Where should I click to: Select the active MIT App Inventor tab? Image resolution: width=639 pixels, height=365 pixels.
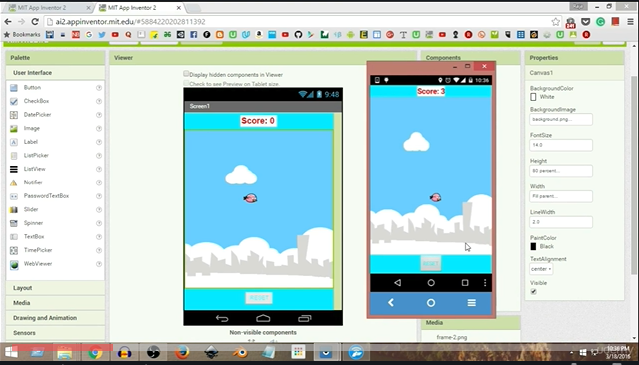[139, 8]
